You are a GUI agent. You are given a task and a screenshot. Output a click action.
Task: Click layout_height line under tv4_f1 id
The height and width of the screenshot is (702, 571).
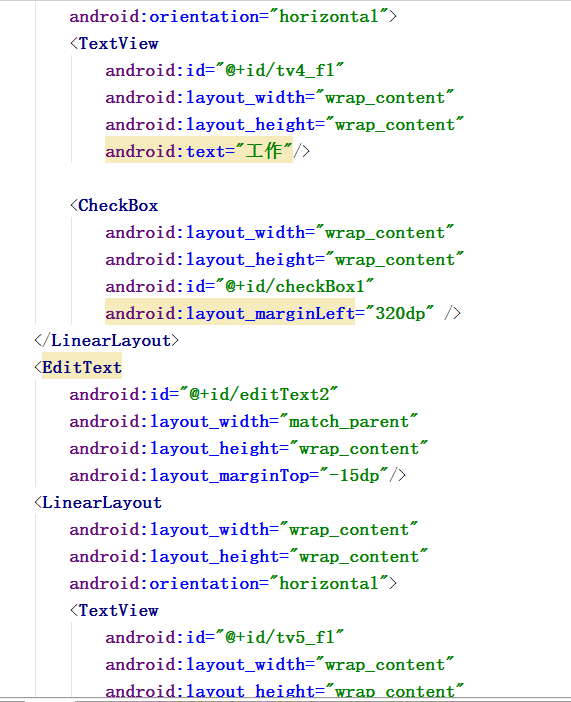[284, 124]
